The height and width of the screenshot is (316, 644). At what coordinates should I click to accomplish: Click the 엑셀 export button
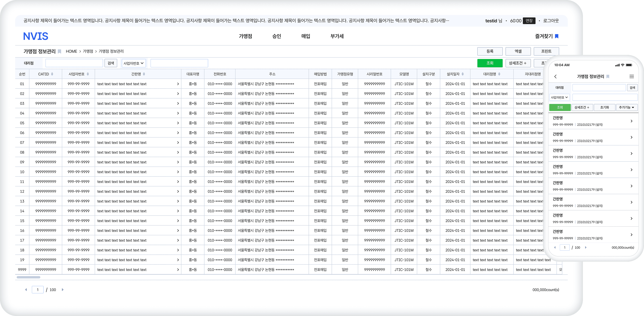click(x=518, y=51)
